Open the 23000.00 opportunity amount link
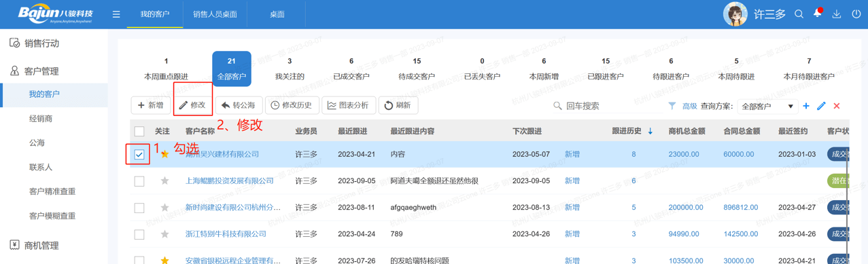 coord(684,155)
